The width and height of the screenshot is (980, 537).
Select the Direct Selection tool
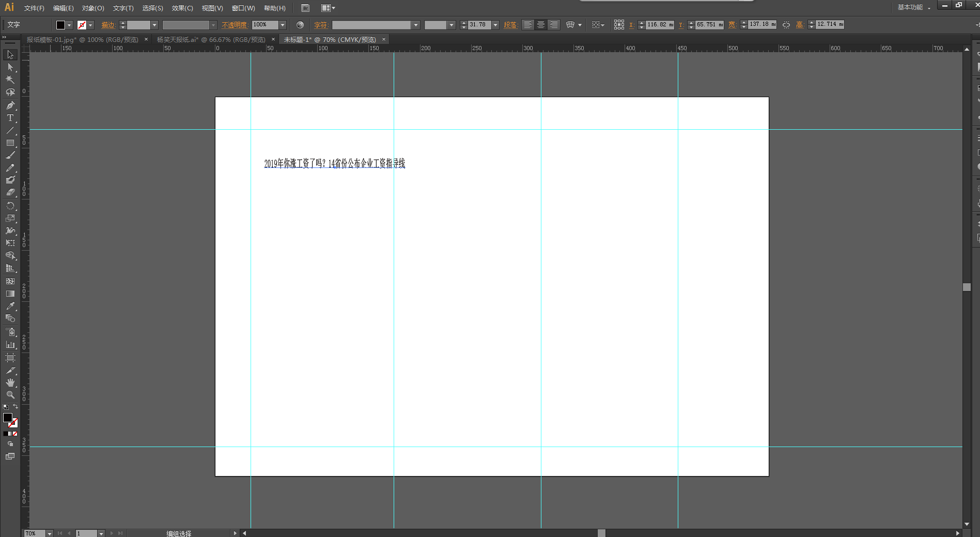pos(10,67)
